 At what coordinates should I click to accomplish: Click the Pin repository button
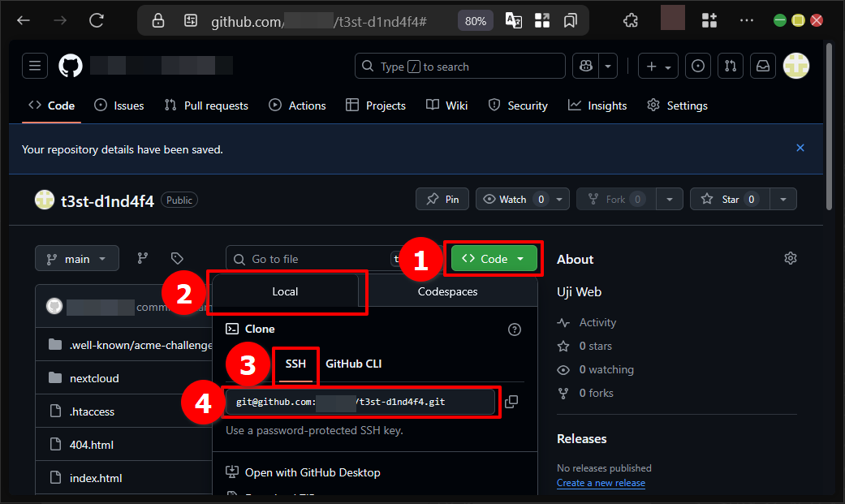pos(442,199)
